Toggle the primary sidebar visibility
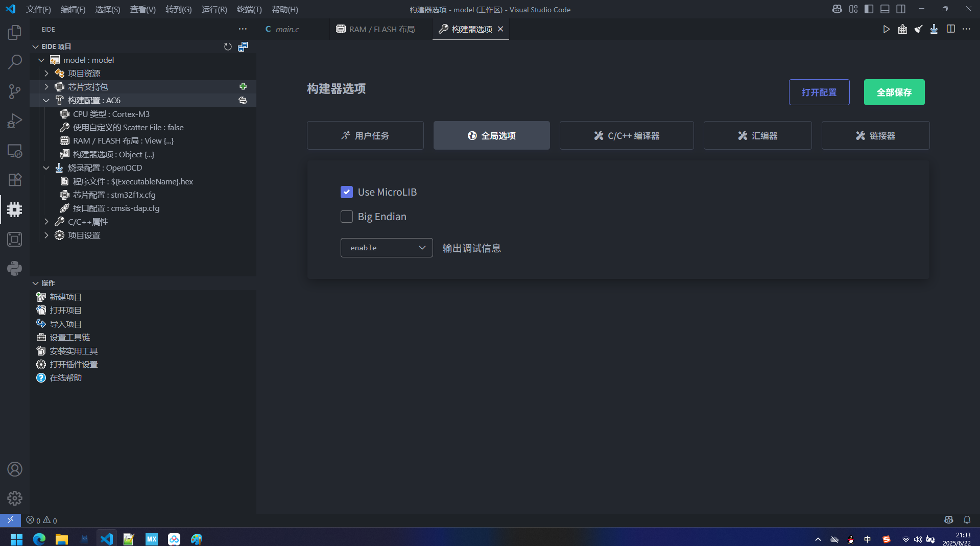 point(869,9)
